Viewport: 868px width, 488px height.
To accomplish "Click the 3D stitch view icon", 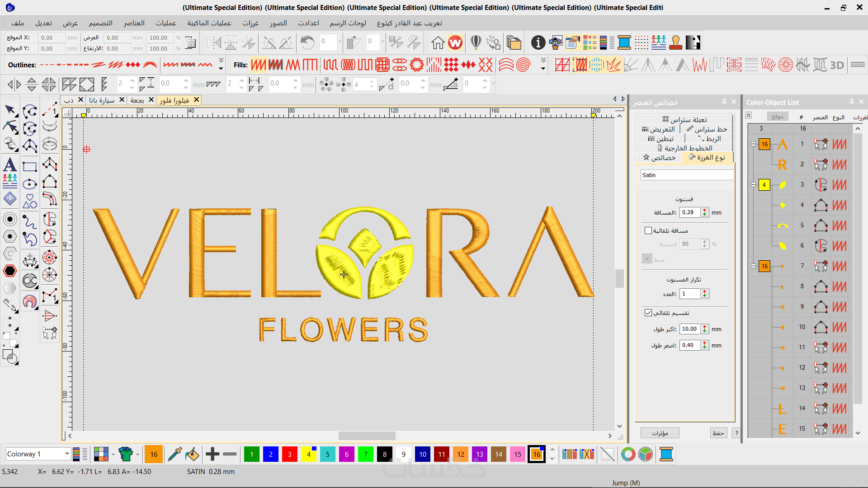I will (x=837, y=66).
